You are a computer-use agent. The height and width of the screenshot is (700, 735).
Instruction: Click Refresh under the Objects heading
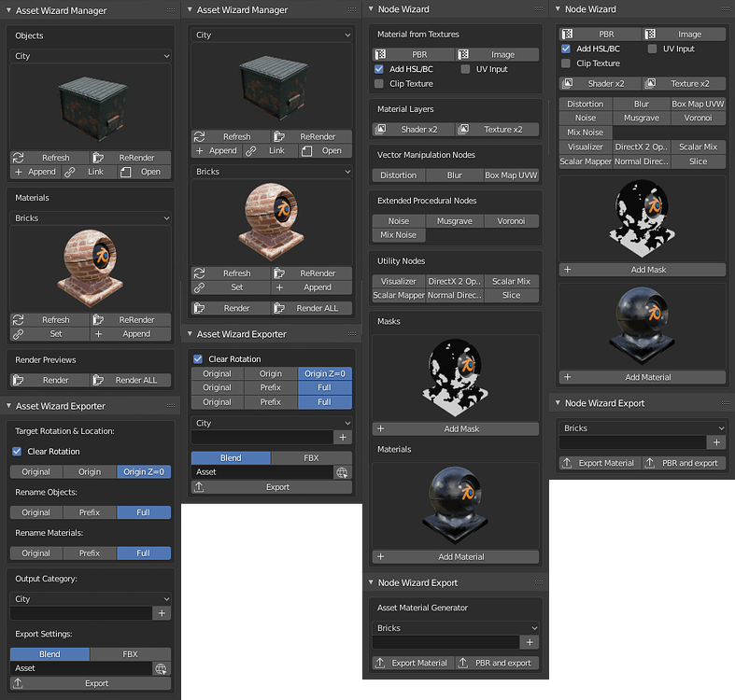click(49, 158)
